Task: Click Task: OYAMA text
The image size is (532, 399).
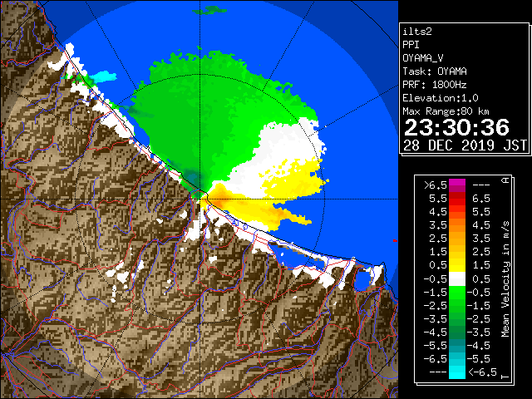Action: pyautogui.click(x=435, y=71)
